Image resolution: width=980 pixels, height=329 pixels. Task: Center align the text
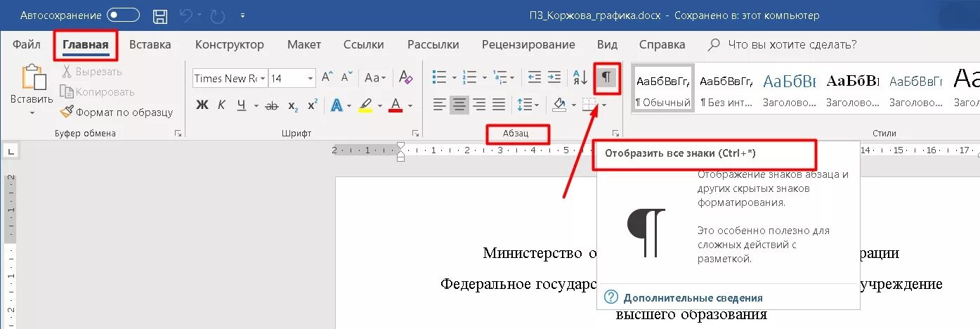[x=459, y=105]
